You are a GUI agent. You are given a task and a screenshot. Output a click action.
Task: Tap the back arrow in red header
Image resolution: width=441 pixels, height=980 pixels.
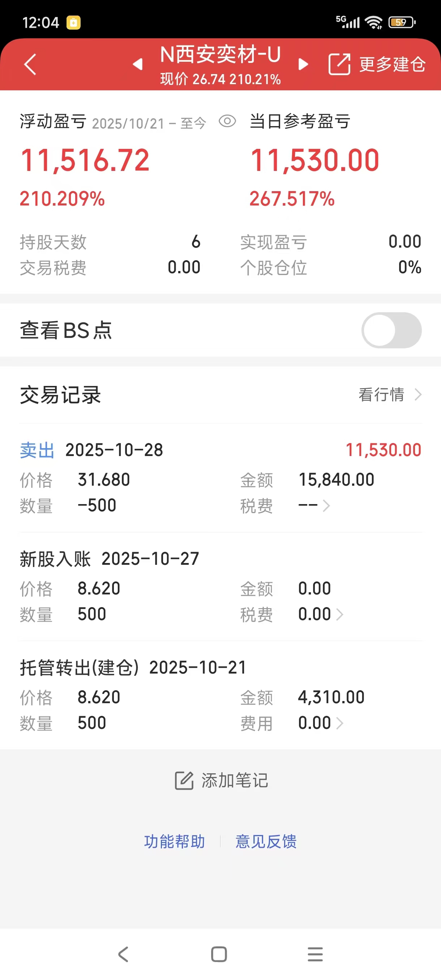coord(30,64)
